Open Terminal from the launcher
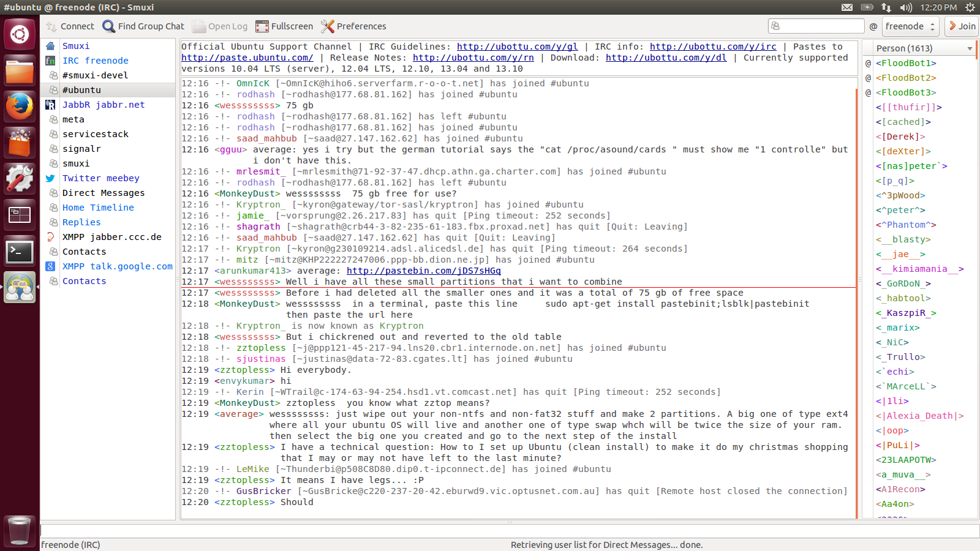 [20, 252]
